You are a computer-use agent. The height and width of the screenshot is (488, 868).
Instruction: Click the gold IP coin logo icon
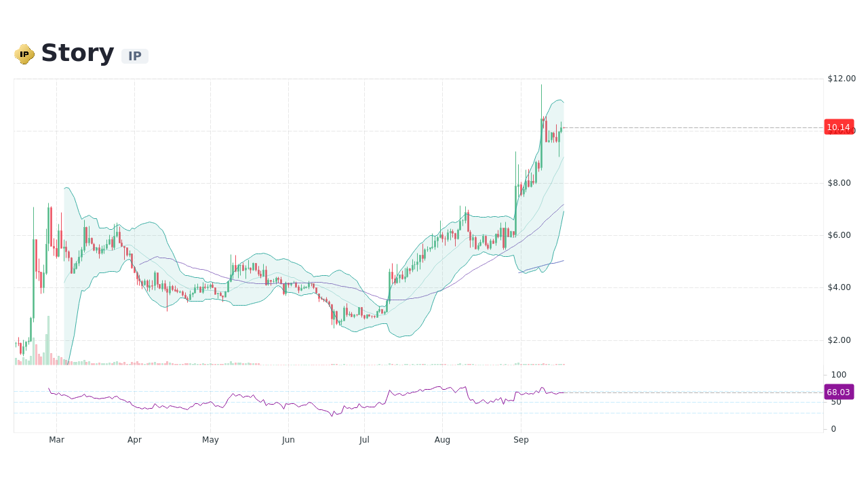(24, 54)
